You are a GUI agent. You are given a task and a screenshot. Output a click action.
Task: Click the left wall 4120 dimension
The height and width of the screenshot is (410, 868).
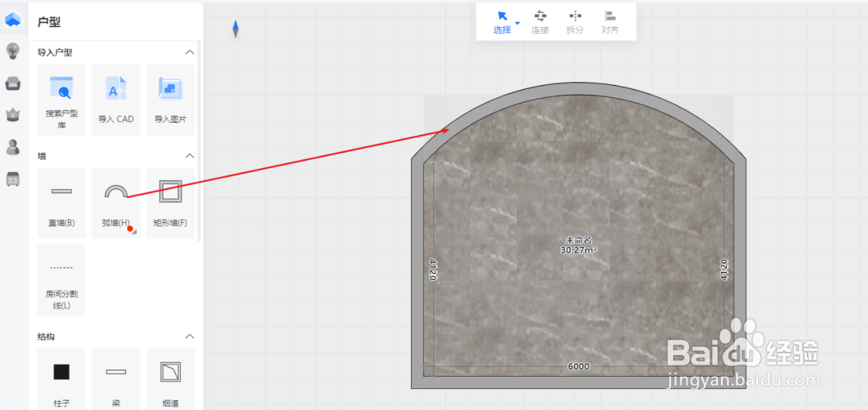point(433,269)
